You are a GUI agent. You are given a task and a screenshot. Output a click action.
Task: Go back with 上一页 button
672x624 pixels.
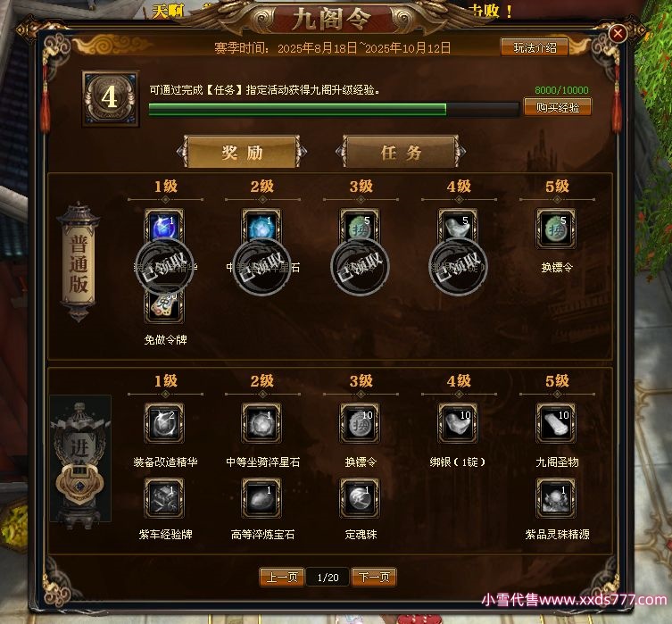click(282, 578)
